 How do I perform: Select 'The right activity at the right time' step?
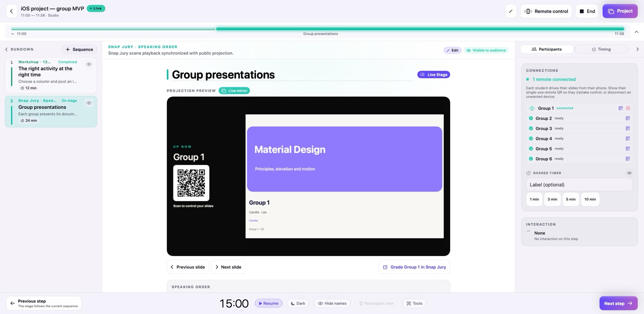click(51, 75)
